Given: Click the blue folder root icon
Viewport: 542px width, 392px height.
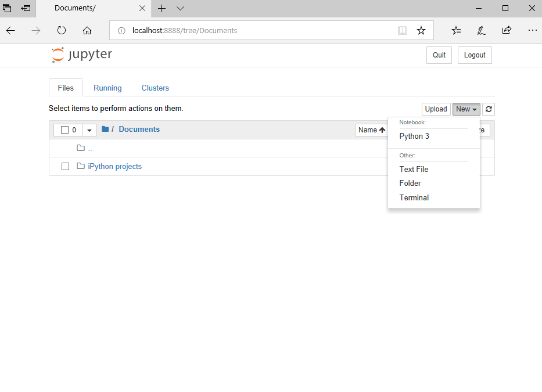Looking at the screenshot, I should tap(105, 130).
